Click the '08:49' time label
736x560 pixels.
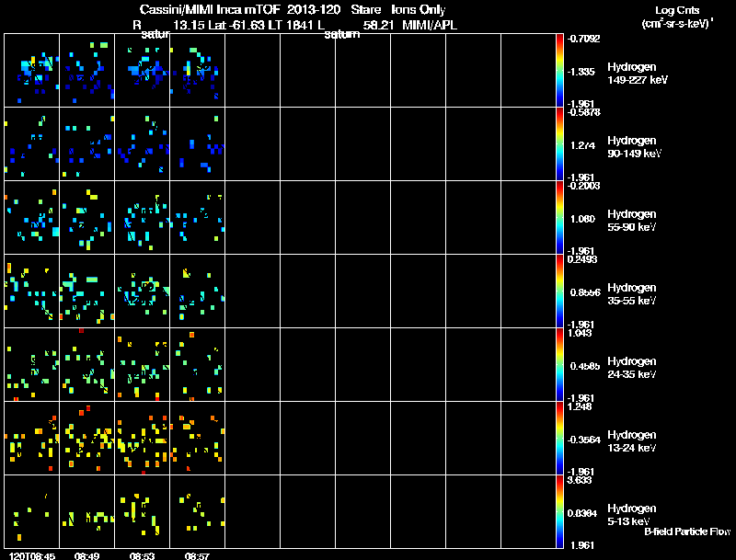point(86,556)
